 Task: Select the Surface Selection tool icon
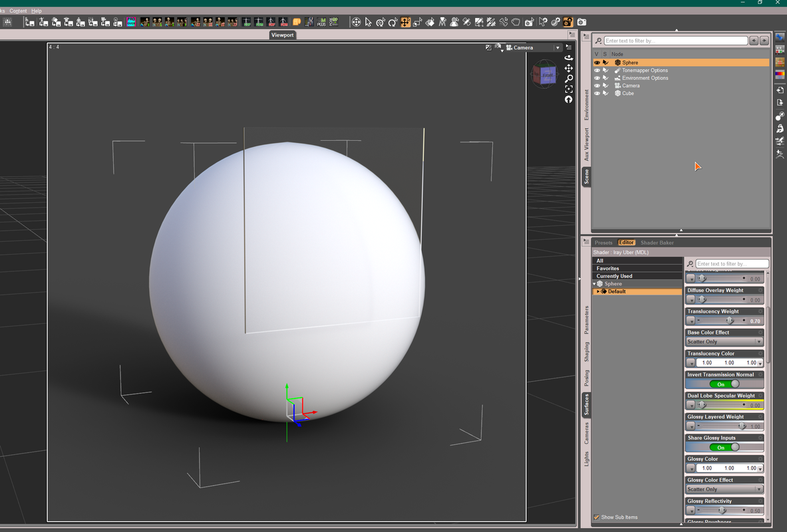pyautogui.click(x=430, y=22)
